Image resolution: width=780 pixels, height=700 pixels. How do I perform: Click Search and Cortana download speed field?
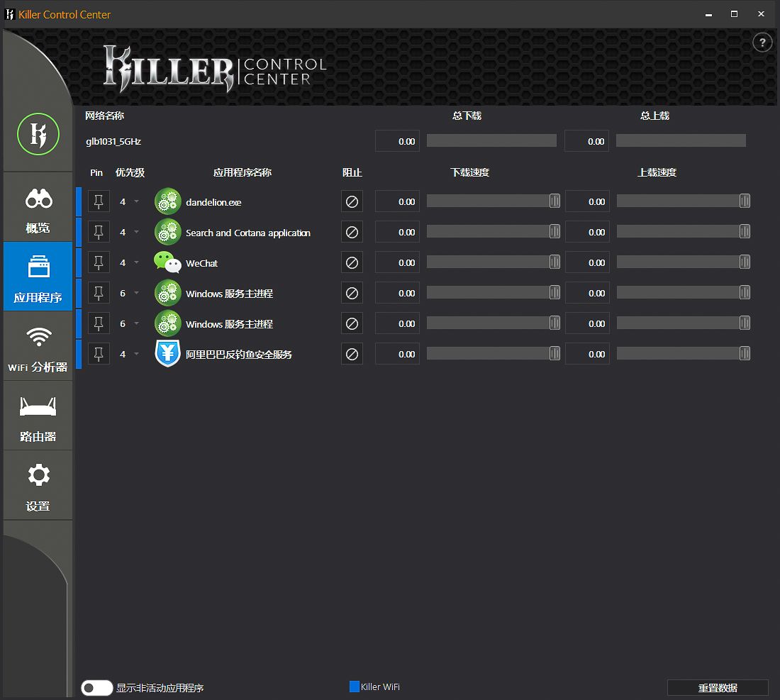click(398, 233)
